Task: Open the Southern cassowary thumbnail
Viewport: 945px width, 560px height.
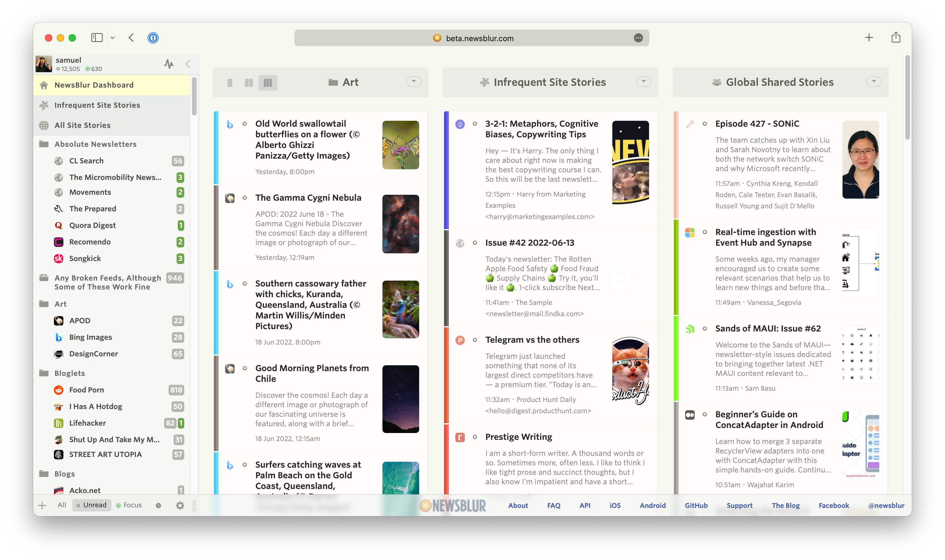Action: (x=400, y=309)
